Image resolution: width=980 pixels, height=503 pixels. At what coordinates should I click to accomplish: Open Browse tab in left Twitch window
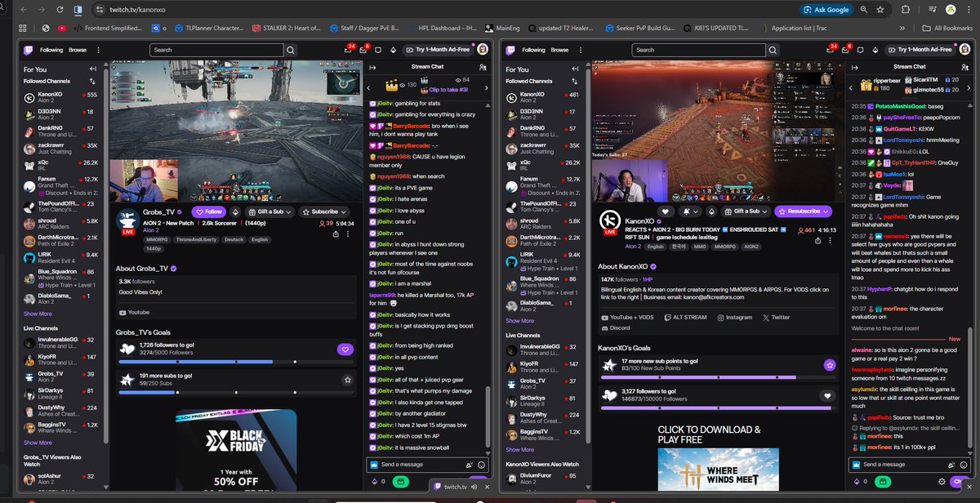click(x=78, y=50)
